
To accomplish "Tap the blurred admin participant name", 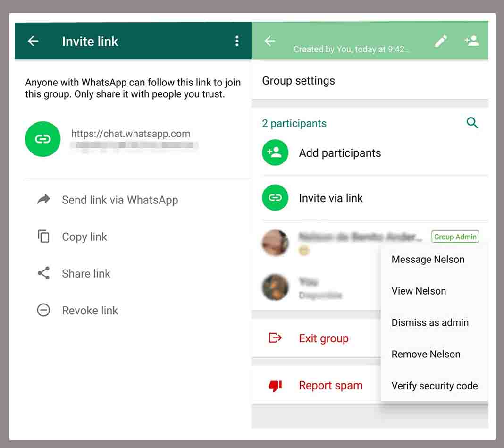I will (360, 237).
